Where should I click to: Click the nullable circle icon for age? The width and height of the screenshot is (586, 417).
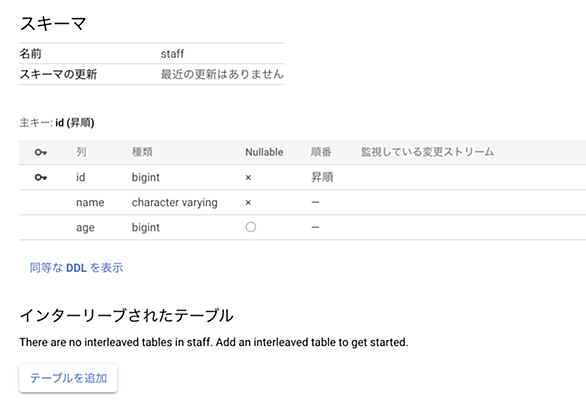(251, 227)
